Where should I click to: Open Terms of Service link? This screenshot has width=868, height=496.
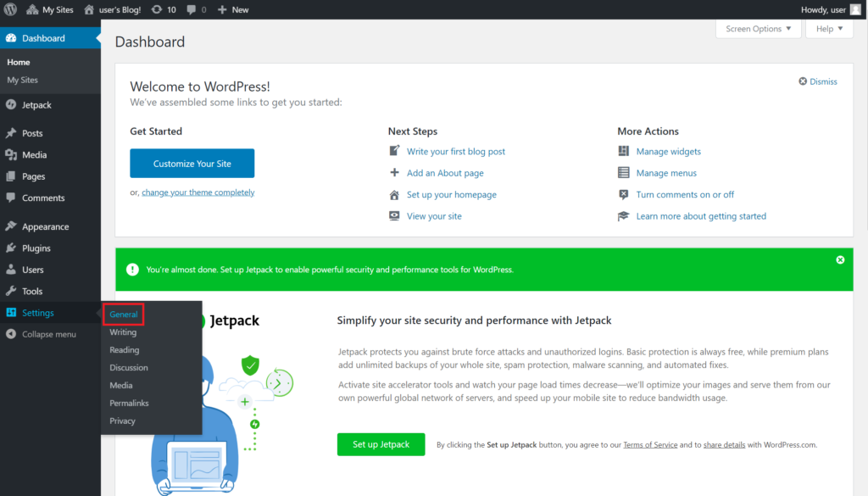pyautogui.click(x=650, y=444)
